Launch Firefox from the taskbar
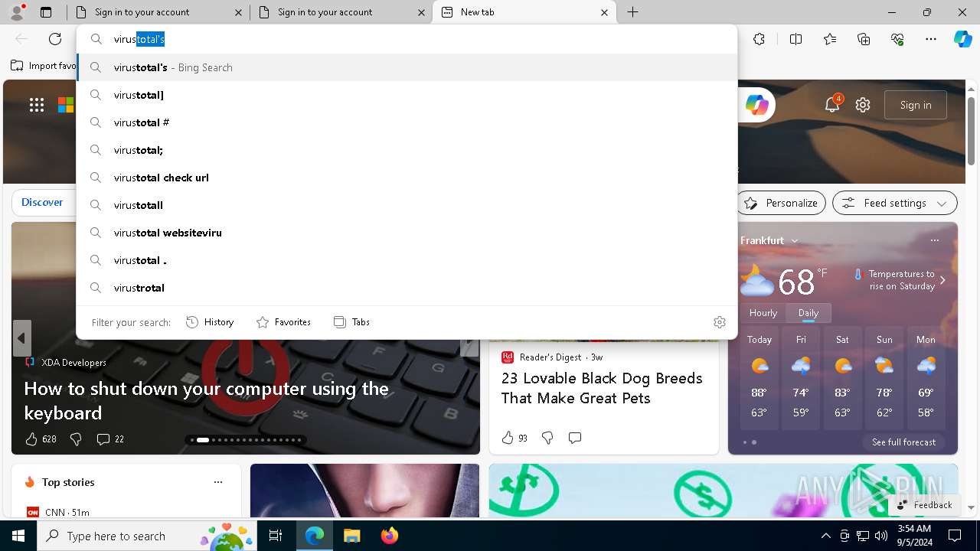The image size is (980, 551). coord(389,536)
